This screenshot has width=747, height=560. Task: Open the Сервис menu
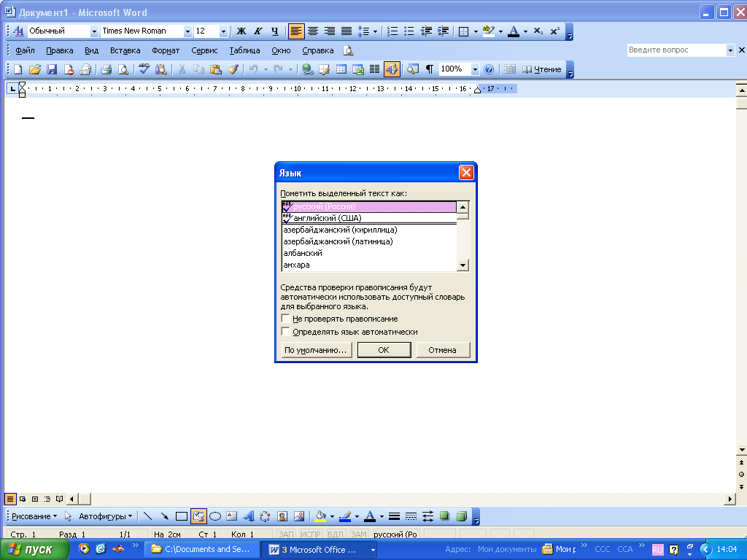coord(204,50)
